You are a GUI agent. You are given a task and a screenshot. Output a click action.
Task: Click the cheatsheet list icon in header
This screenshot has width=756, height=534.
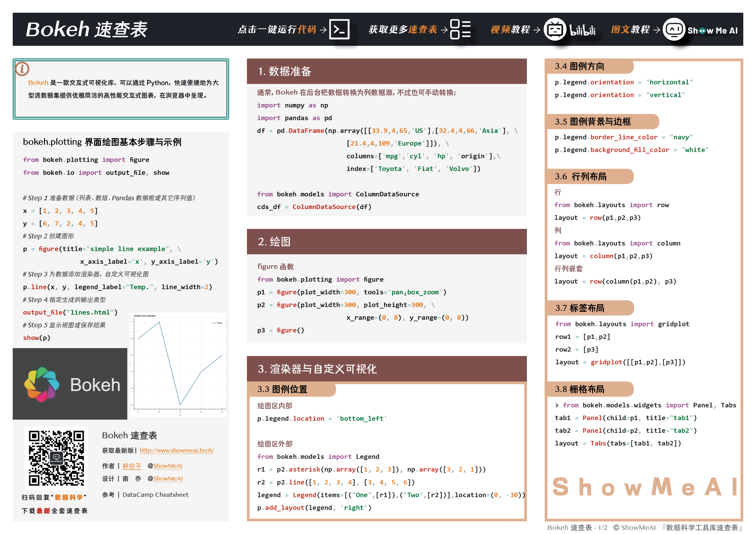tap(460, 30)
